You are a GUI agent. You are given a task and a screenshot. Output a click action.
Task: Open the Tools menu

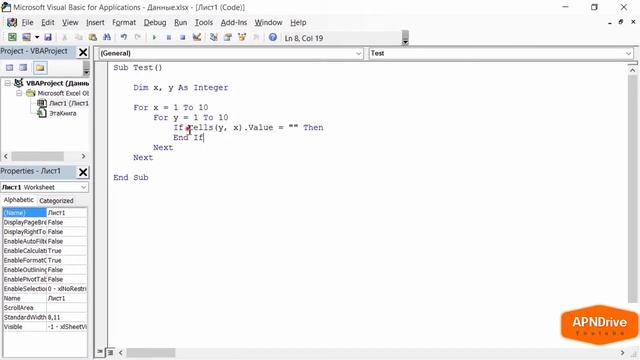(204, 22)
